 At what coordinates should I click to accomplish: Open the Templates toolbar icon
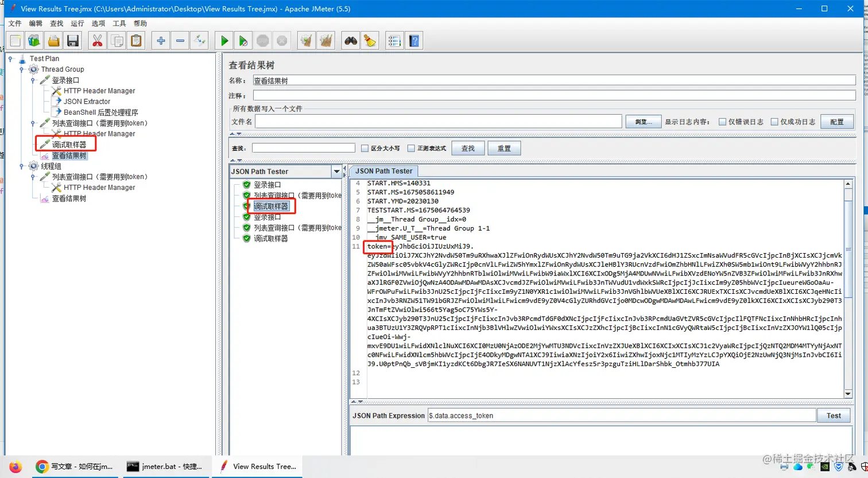pos(34,41)
